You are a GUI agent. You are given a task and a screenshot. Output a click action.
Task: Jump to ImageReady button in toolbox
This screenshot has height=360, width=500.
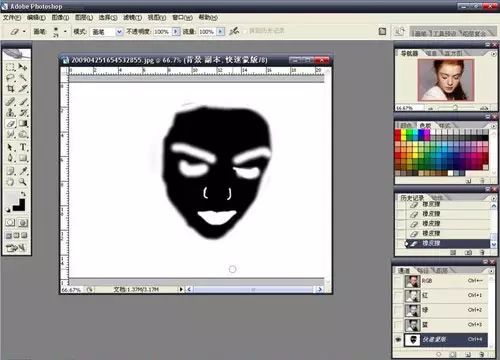(x=16, y=248)
